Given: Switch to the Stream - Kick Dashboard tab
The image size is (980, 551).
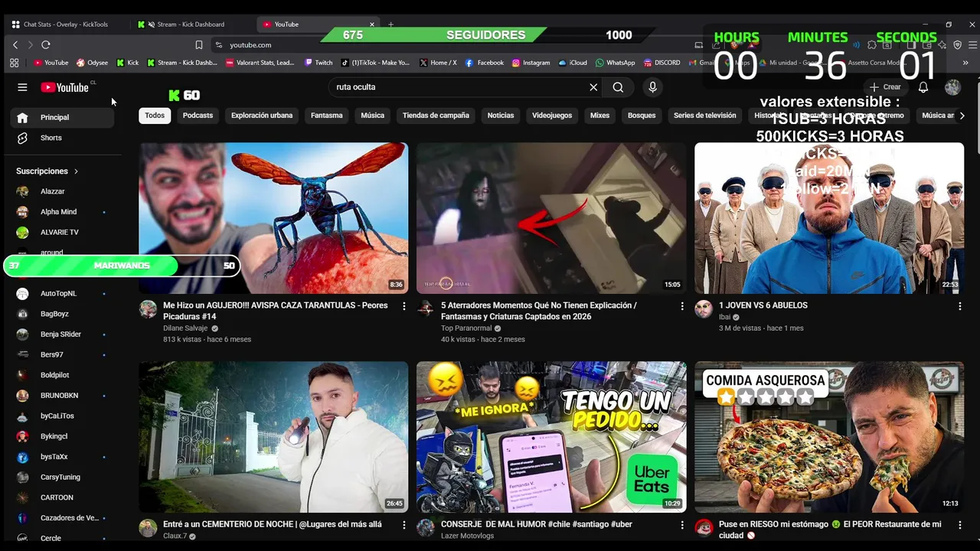Looking at the screenshot, I should pos(191,24).
